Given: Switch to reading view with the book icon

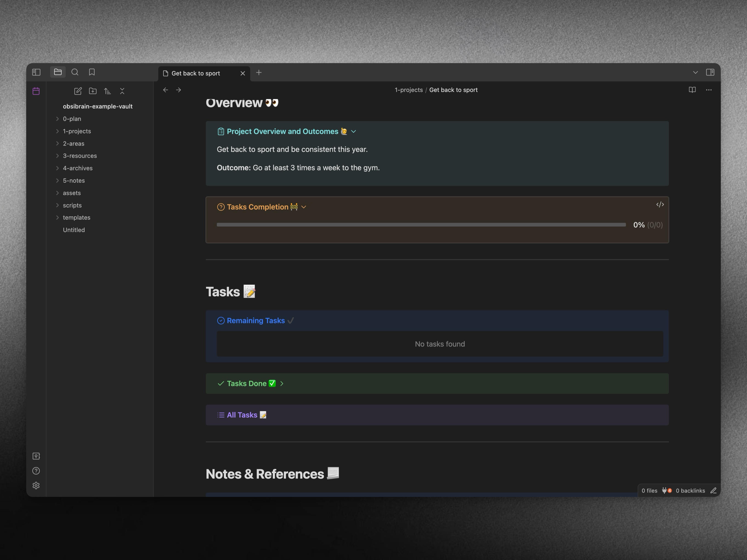Looking at the screenshot, I should coord(692,90).
